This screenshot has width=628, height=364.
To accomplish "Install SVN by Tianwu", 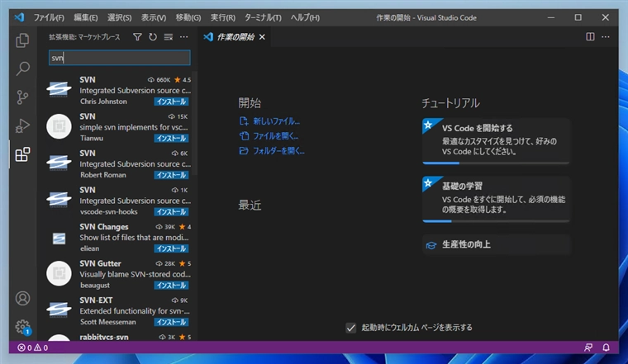I will (x=171, y=139).
